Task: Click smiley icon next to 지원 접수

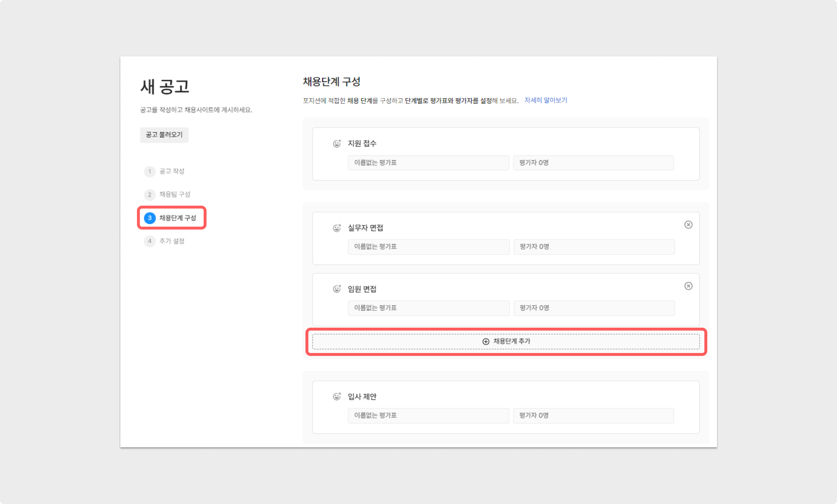Action: [x=337, y=144]
